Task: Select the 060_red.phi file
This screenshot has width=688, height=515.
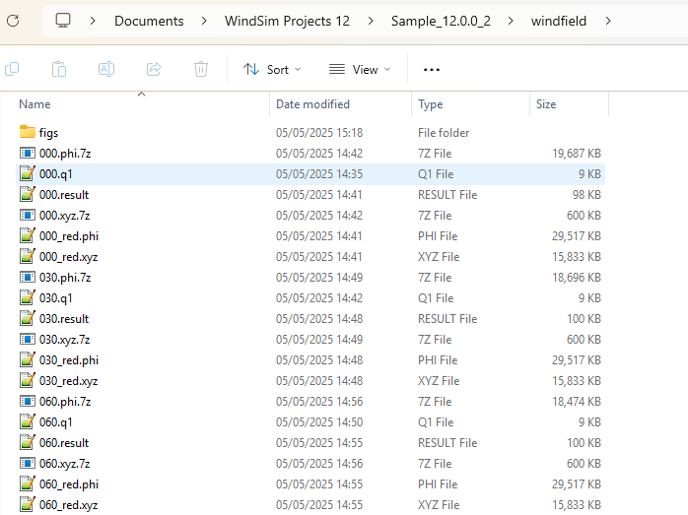Action: tap(68, 484)
